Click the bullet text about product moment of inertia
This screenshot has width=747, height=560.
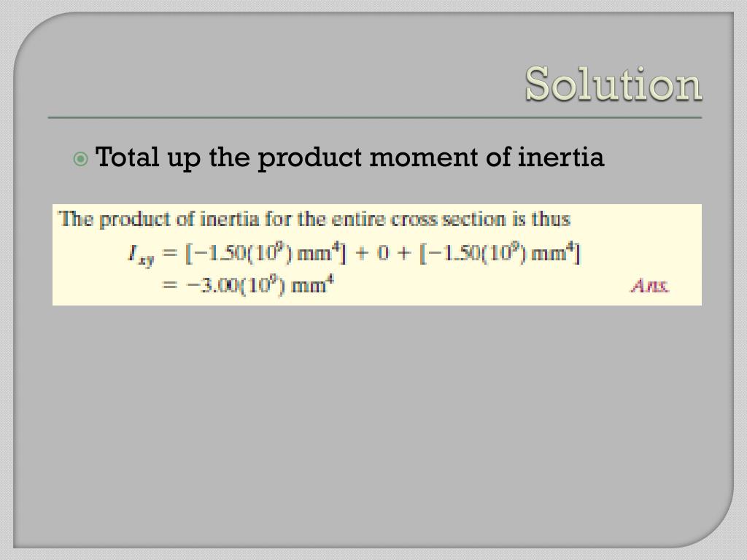coord(350,157)
